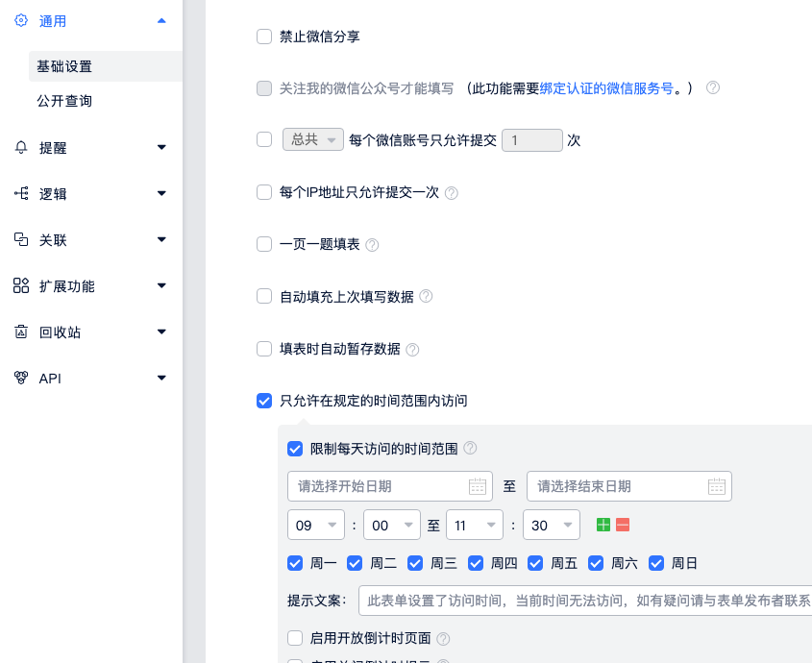
Task: Click help icon beside 每个IP地址只允许提交一次
Action: point(452,193)
